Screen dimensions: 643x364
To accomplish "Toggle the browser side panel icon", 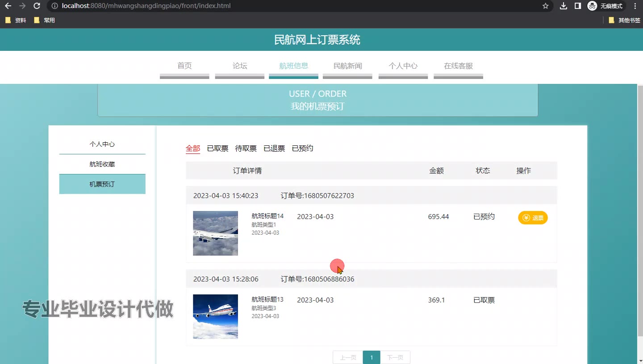I will pos(577,6).
